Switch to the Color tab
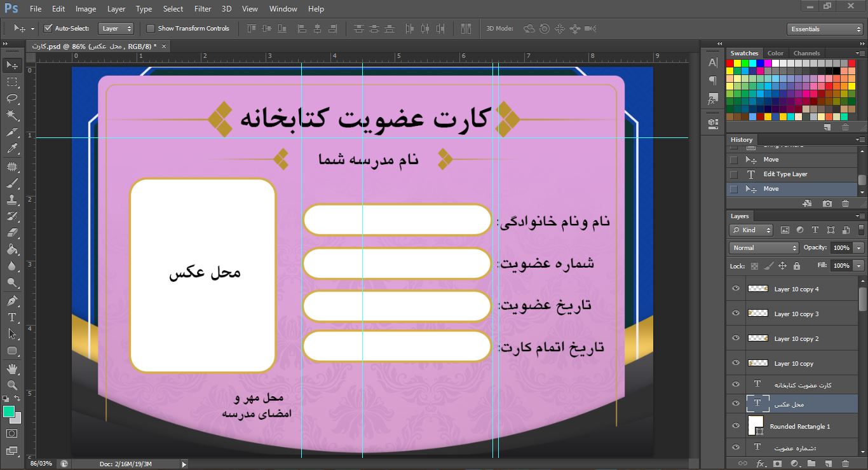The image size is (868, 470). 775,53
